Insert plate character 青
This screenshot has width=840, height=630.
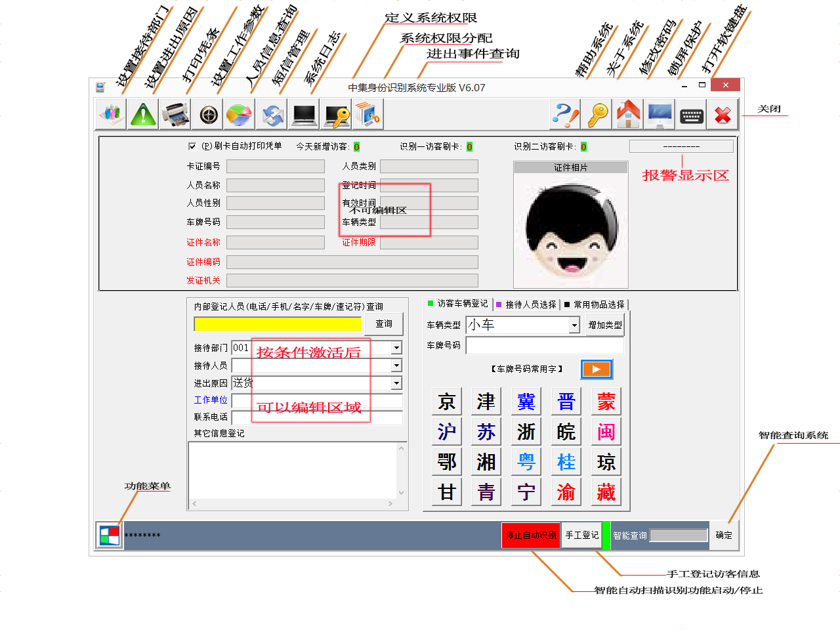click(x=486, y=492)
